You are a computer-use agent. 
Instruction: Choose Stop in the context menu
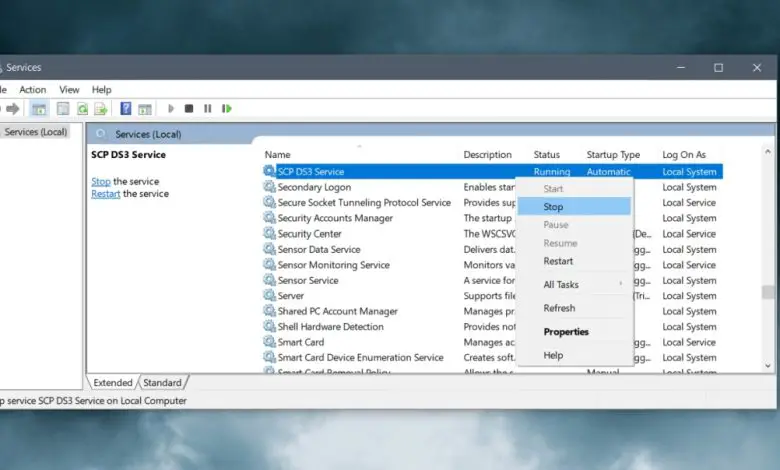(x=553, y=207)
